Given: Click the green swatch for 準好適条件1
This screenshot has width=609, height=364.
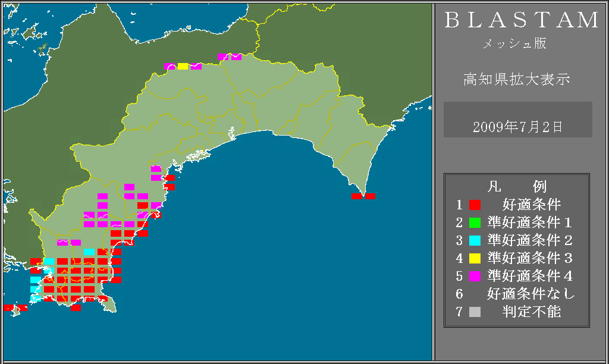Looking at the screenshot, I should (475, 222).
